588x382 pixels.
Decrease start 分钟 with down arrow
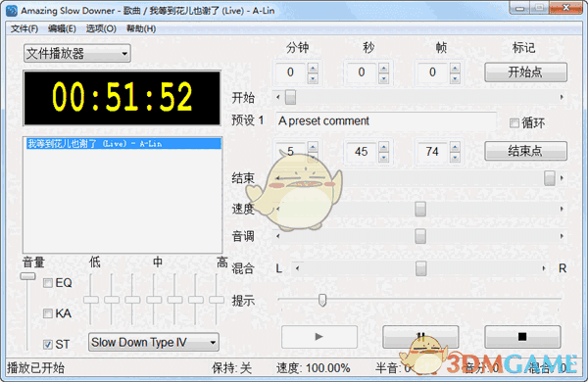coord(313,78)
